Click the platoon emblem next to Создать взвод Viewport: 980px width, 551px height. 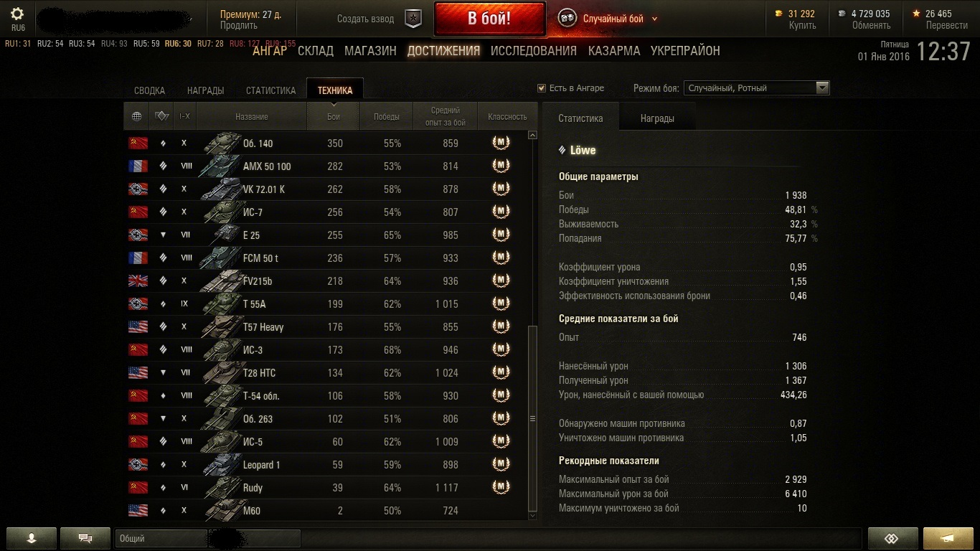click(x=413, y=19)
